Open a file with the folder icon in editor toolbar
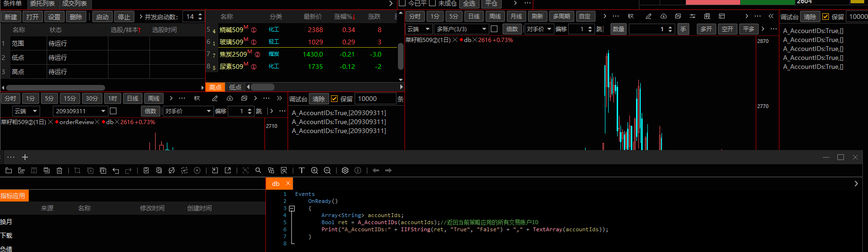Viewport: 868px width, 252px height. click(8, 170)
